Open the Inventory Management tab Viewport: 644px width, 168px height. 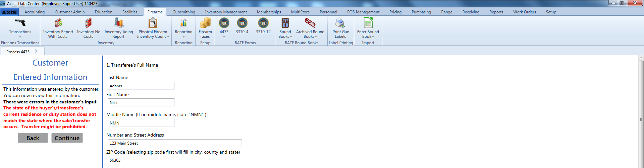tap(226, 12)
